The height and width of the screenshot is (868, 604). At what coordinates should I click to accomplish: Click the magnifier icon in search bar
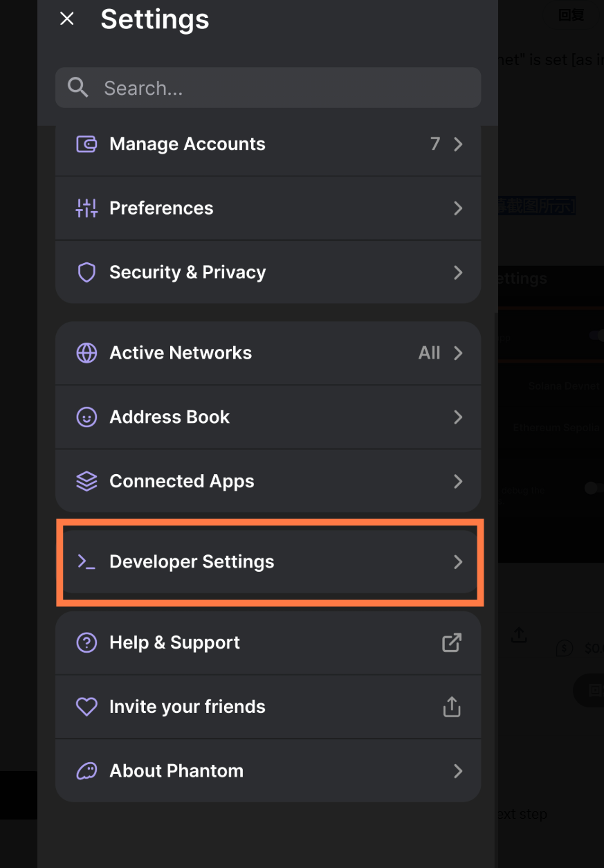78,87
